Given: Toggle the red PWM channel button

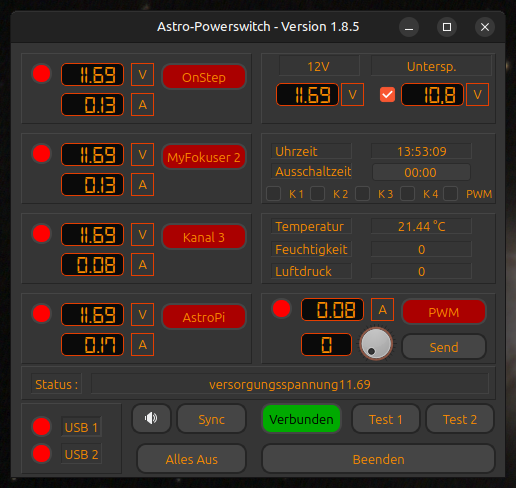Looking at the screenshot, I should point(444,312).
